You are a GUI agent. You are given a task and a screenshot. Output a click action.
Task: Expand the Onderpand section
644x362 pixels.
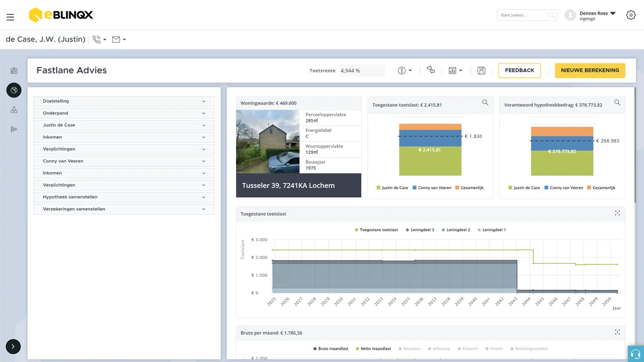tap(124, 113)
